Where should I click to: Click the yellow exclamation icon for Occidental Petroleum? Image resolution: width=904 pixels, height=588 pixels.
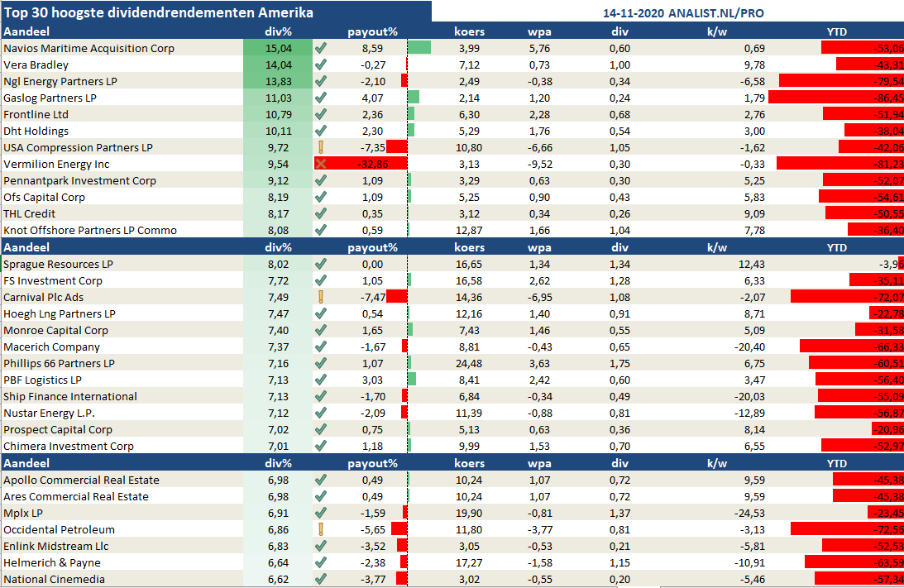321,529
